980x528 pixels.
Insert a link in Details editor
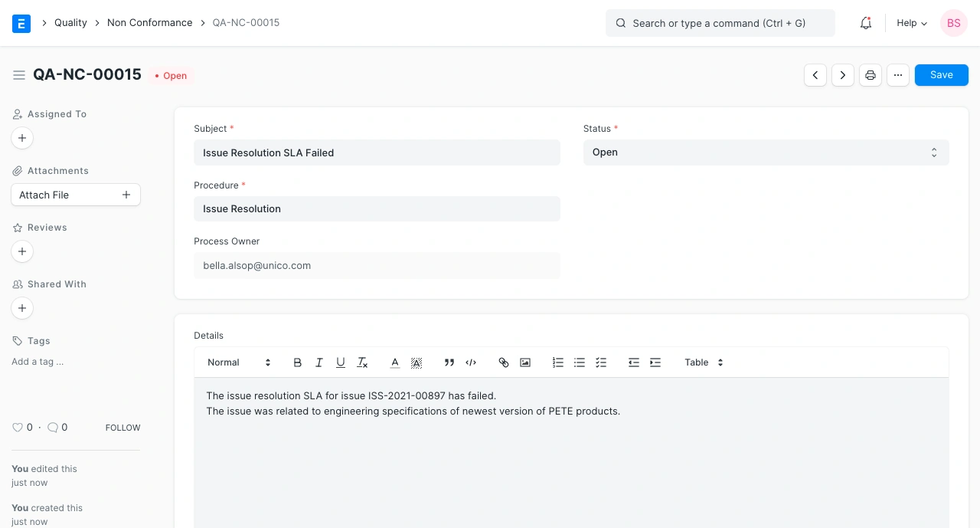tap(504, 362)
